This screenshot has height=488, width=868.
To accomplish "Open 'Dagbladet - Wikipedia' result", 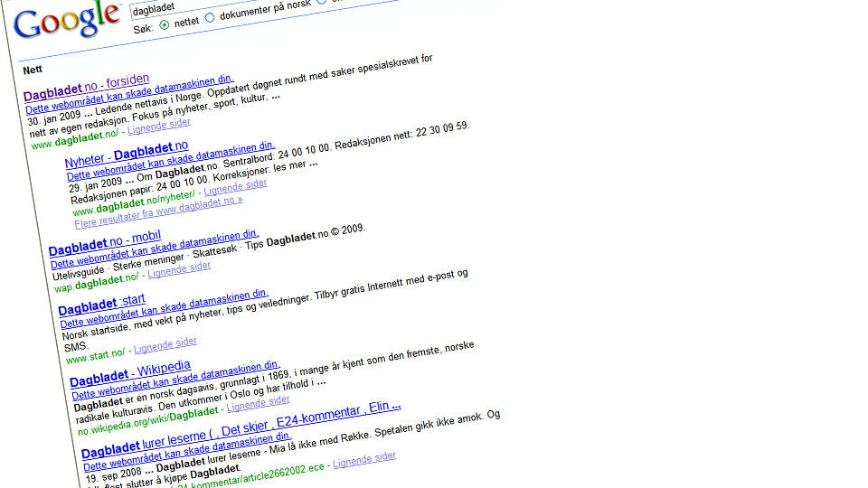I will point(130,373).
